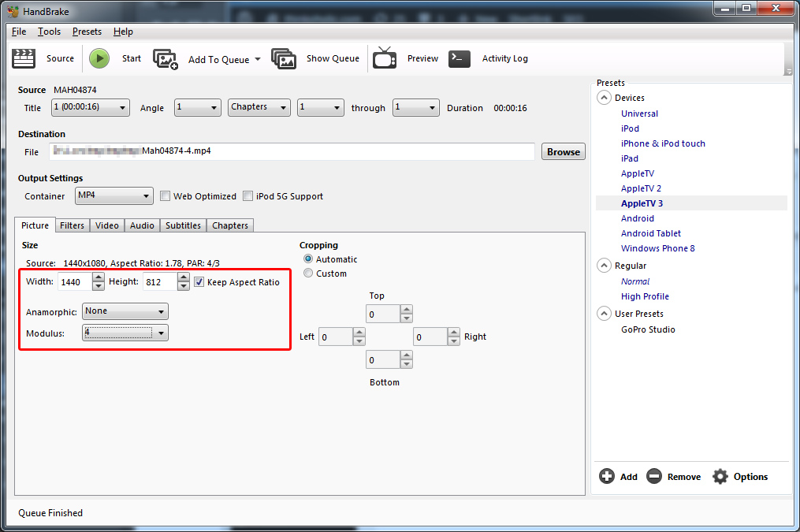
Task: Click the HandBrake title bar icon
Action: click(13, 11)
